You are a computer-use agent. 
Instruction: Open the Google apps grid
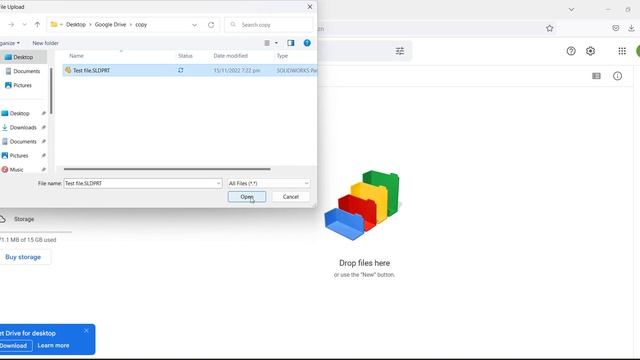point(622,51)
